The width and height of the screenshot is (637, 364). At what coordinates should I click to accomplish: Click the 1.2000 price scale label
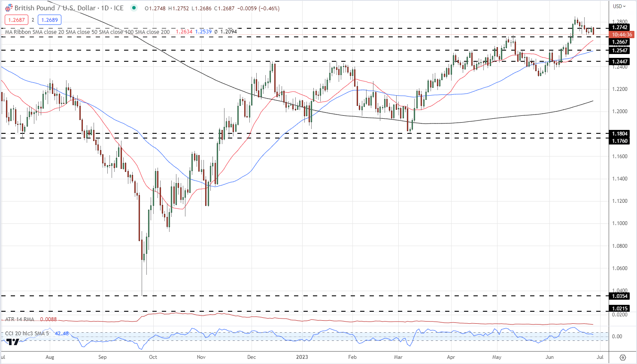(x=619, y=111)
